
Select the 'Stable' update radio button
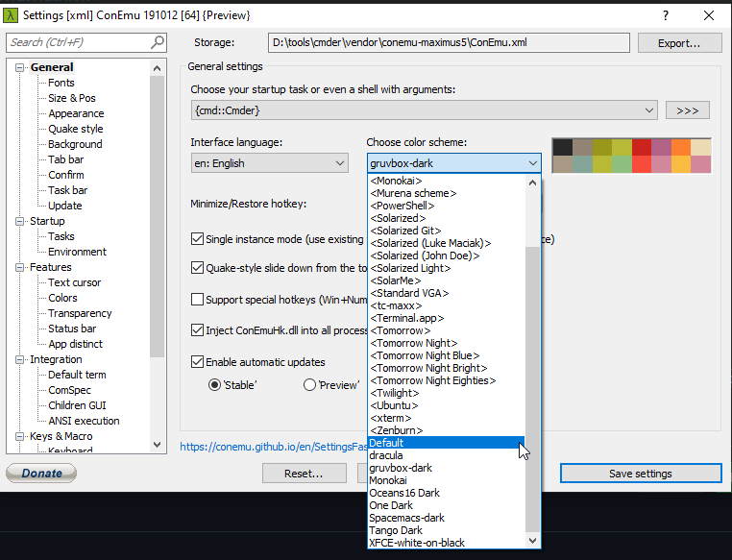coord(214,385)
